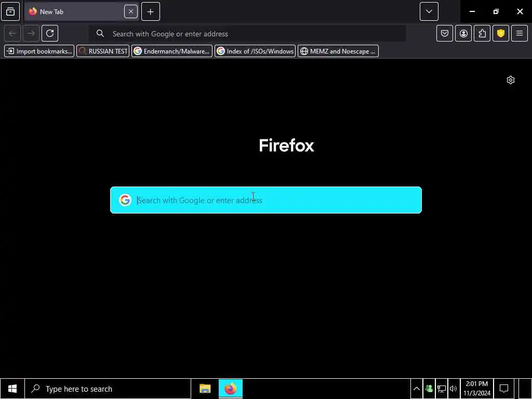Viewport: 532px width, 399px height.
Task: Click the taskbar search field
Action: [x=108, y=389]
